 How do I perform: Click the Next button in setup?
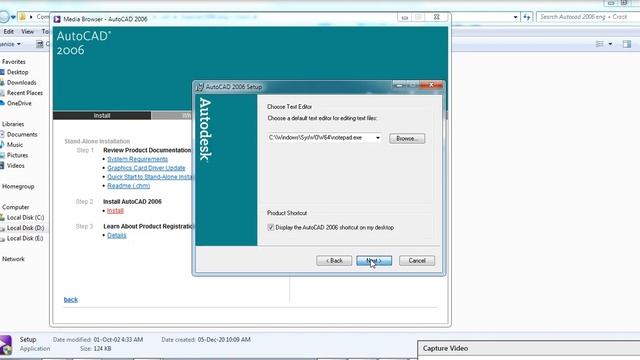click(374, 260)
